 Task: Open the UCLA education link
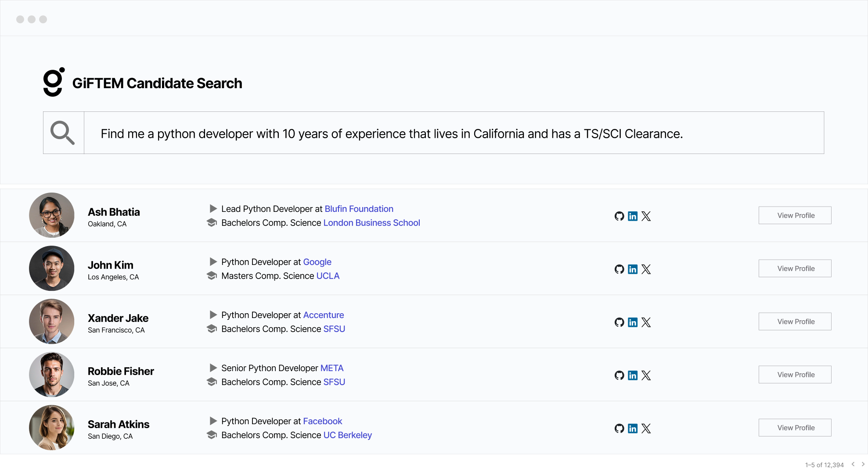[328, 276]
